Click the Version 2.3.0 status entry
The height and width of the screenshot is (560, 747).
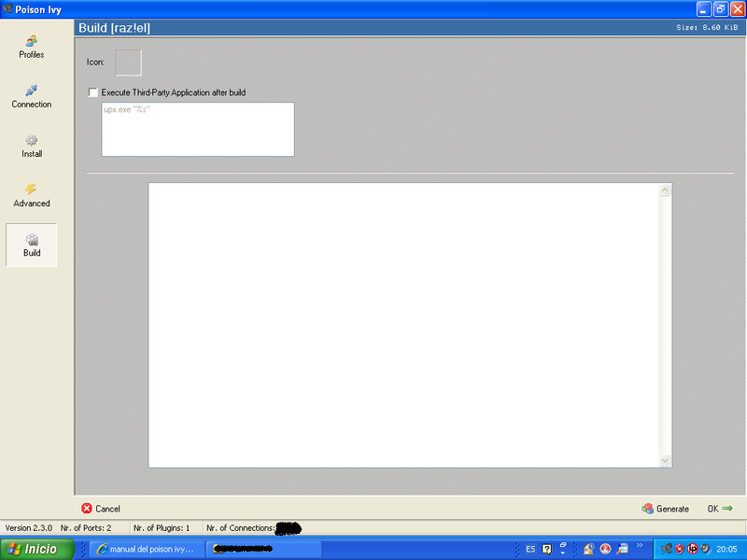(x=29, y=527)
